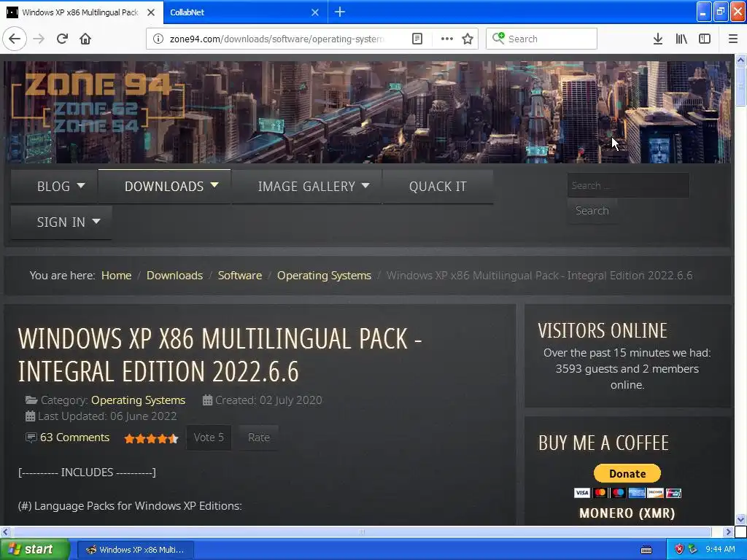747x560 pixels.
Task: Click the Rate button
Action: [259, 437]
